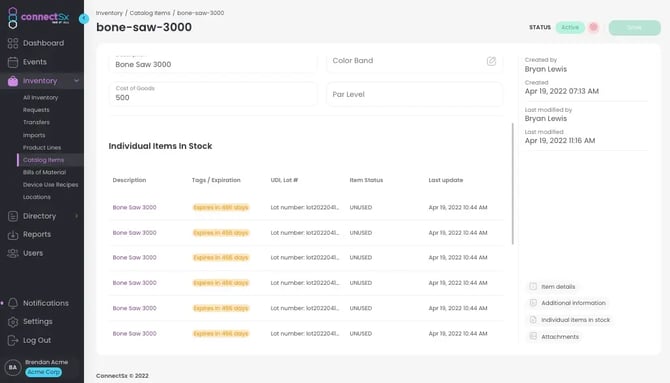Go to Product Lines submenu item
The image size is (670, 383).
tap(42, 148)
